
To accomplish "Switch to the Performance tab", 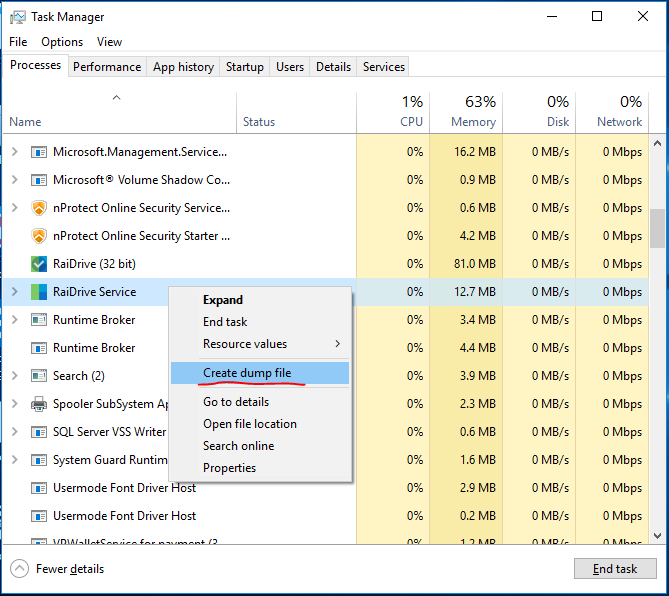I will coord(107,67).
